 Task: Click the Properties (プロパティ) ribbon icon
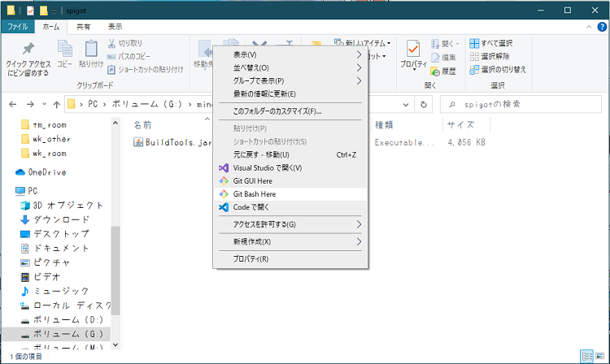(x=413, y=57)
